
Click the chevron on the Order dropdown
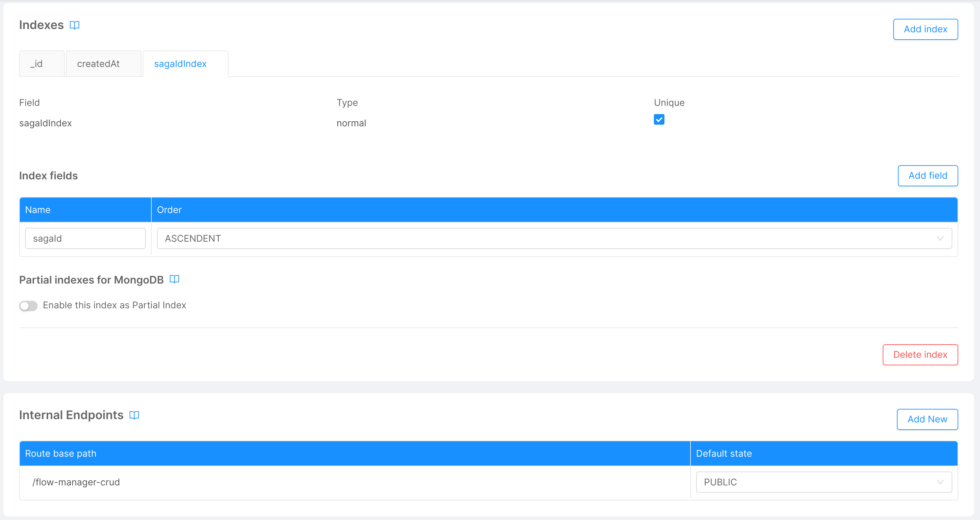(941, 238)
